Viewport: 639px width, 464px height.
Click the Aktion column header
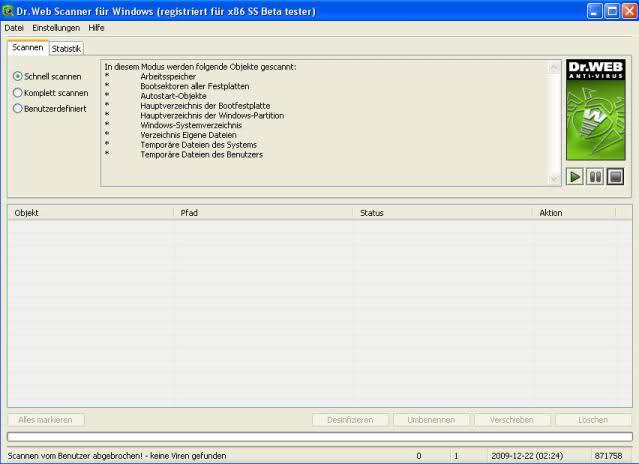point(582,213)
